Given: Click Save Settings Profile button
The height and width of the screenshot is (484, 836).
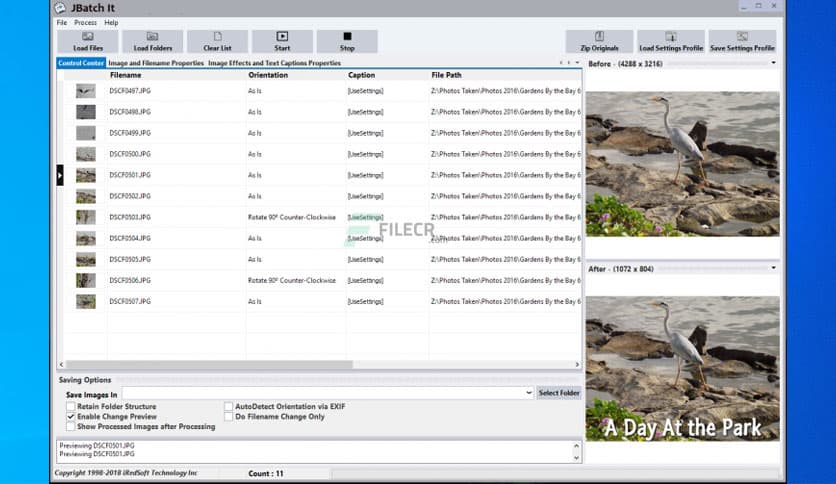Looking at the screenshot, I should (742, 42).
